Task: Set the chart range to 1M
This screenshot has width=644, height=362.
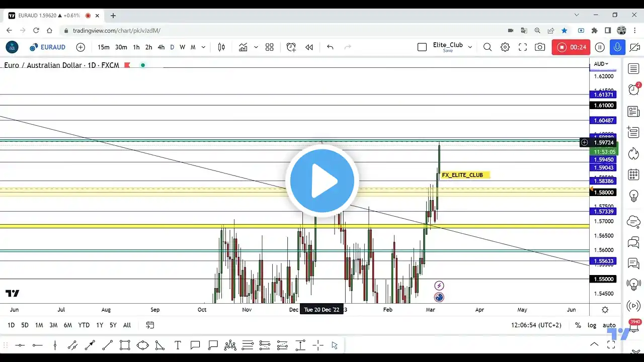Action: [39, 325]
